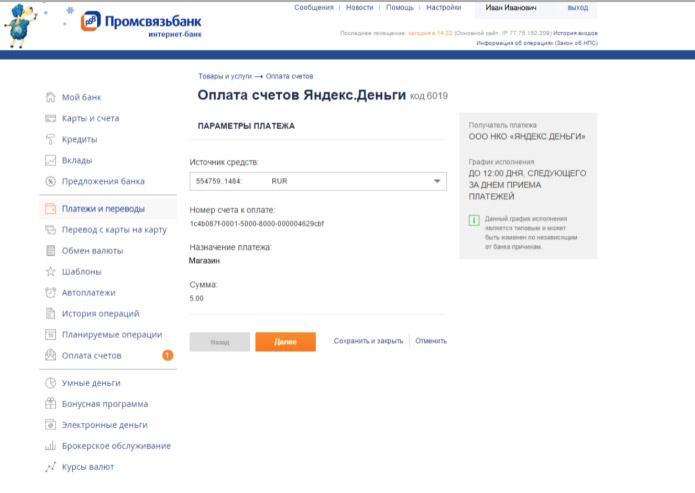Click the payment purpose text Магазин

tap(204, 261)
